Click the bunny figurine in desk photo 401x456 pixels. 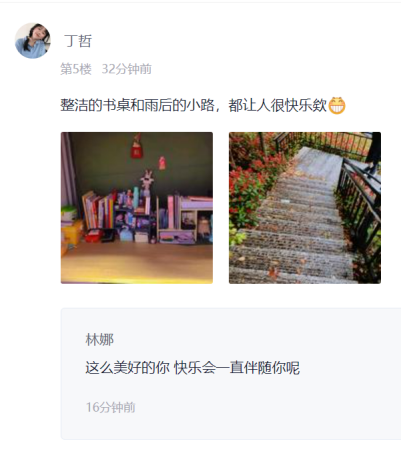147,183
